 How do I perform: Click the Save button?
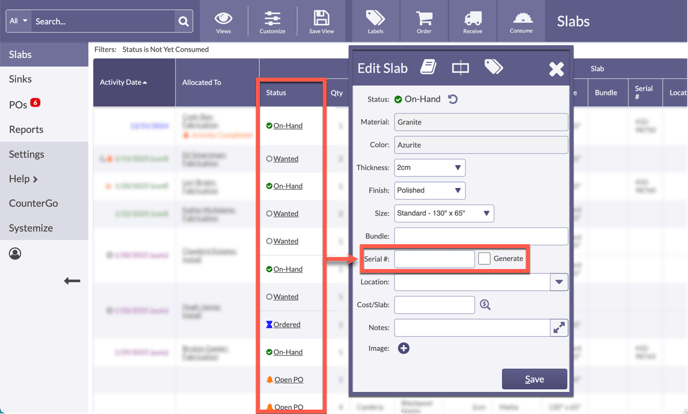tap(534, 379)
